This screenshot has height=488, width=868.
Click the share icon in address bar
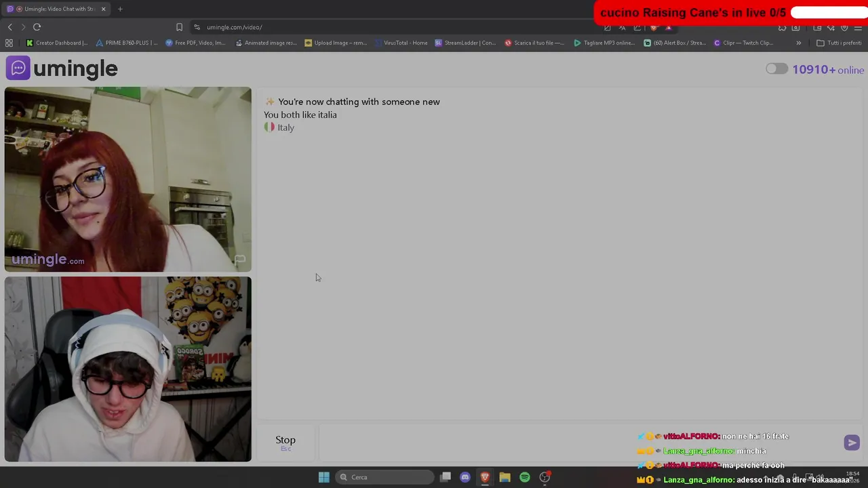coord(637,27)
